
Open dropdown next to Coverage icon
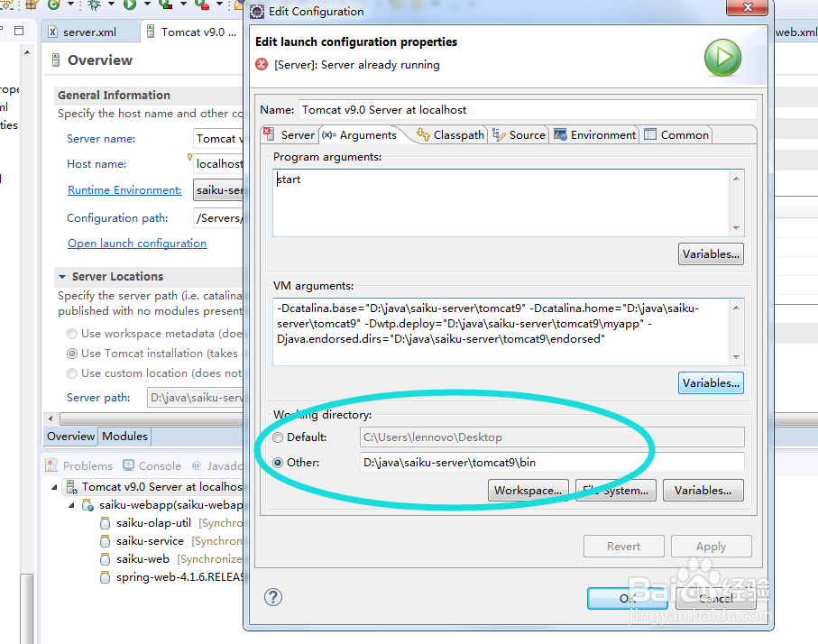pos(183,5)
